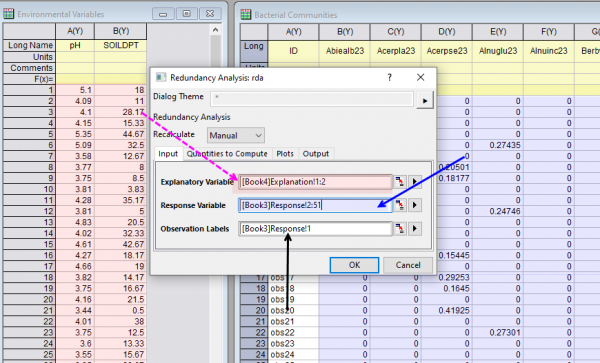Click range selector icon for Response Variable
Viewport: 600px width, 363px height.
tap(400, 205)
